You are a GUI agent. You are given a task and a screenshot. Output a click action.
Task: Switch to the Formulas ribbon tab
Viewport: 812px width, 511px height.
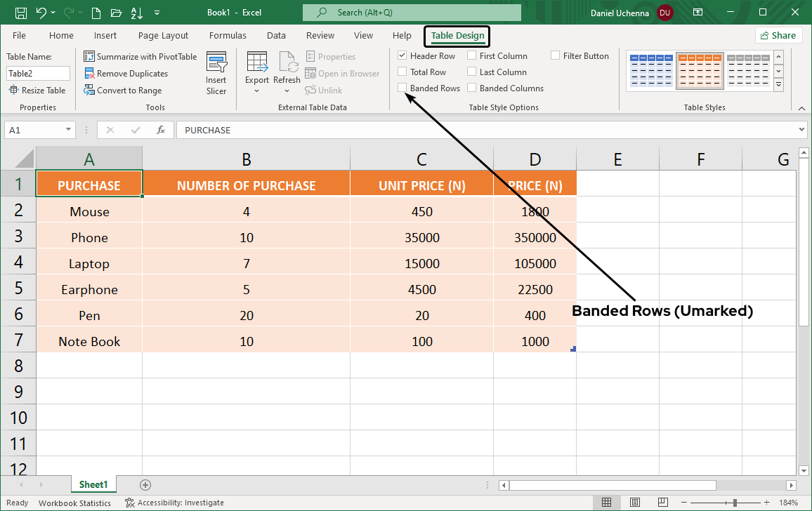pos(228,35)
